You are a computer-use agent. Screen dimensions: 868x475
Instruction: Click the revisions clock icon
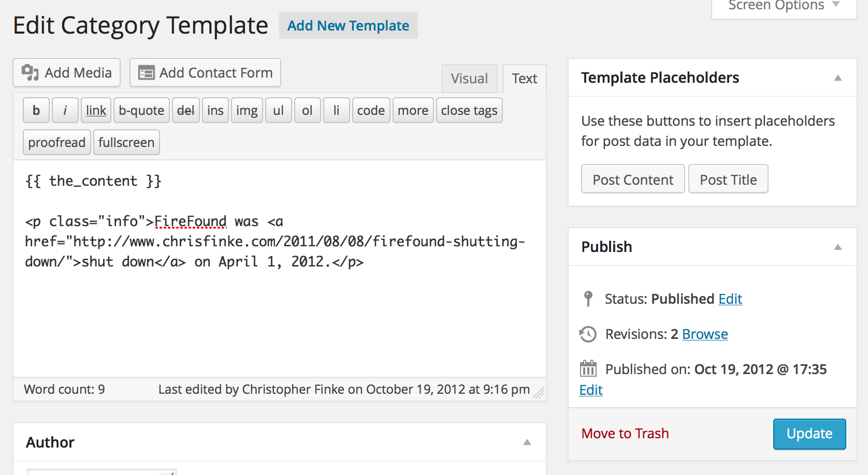point(588,334)
